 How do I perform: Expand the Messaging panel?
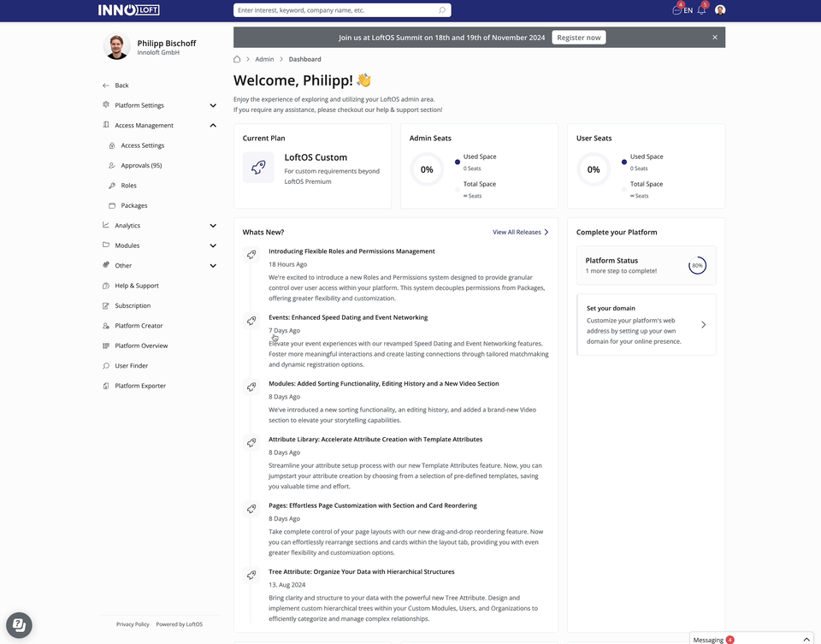[806, 639]
